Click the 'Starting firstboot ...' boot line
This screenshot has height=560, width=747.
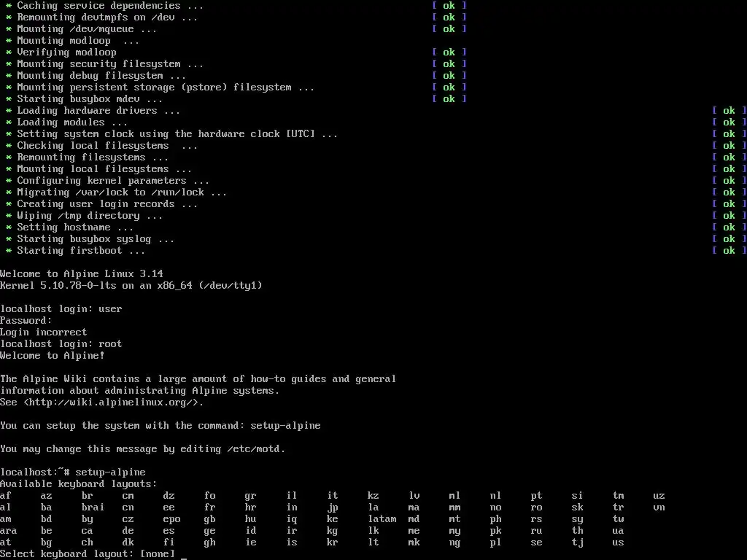coord(81,251)
